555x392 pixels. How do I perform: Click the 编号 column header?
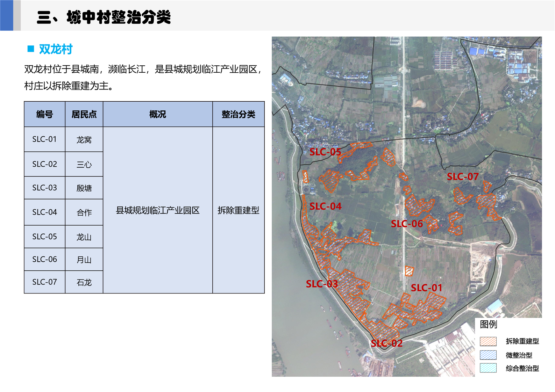tap(44, 114)
